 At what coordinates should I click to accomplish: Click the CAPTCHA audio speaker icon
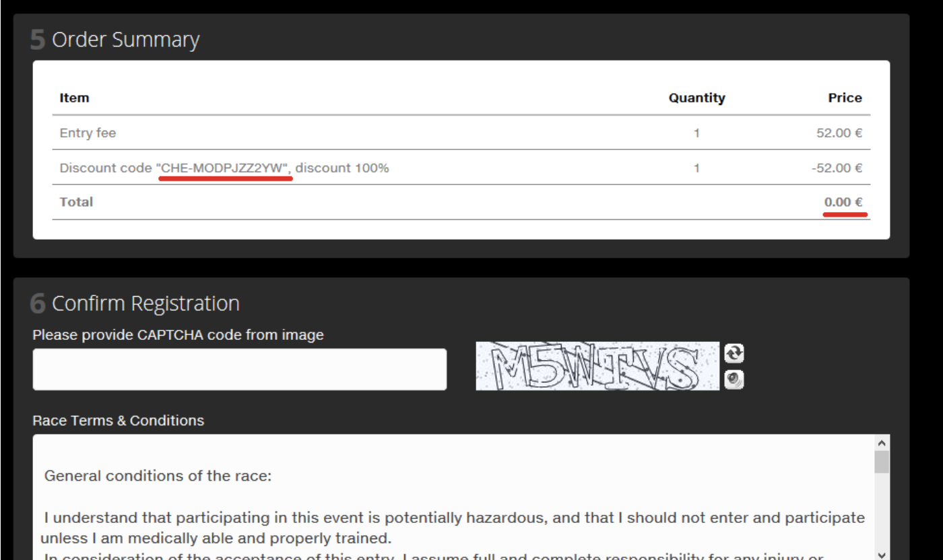coord(734,380)
